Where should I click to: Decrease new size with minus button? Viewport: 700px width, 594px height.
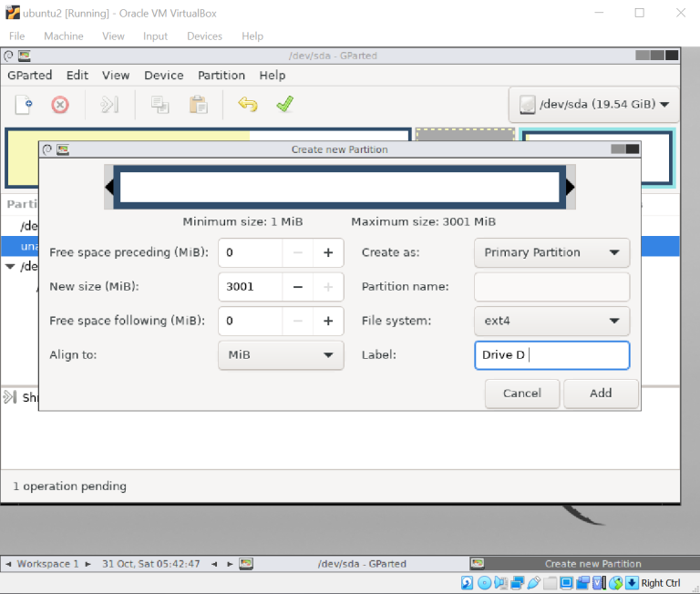(297, 287)
